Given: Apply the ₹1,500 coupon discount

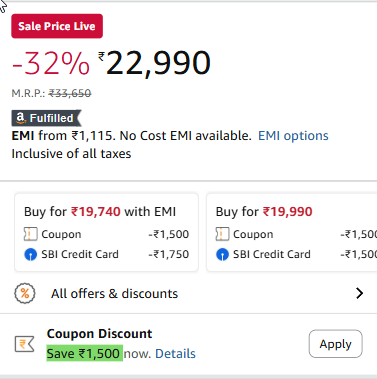Looking at the screenshot, I should 335,344.
